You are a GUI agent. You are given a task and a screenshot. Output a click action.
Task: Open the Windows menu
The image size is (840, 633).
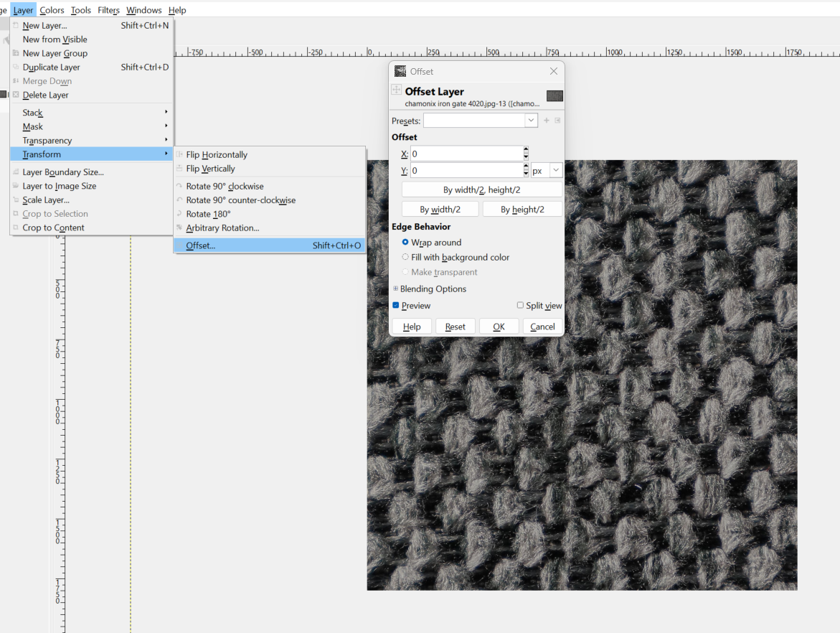tap(144, 10)
